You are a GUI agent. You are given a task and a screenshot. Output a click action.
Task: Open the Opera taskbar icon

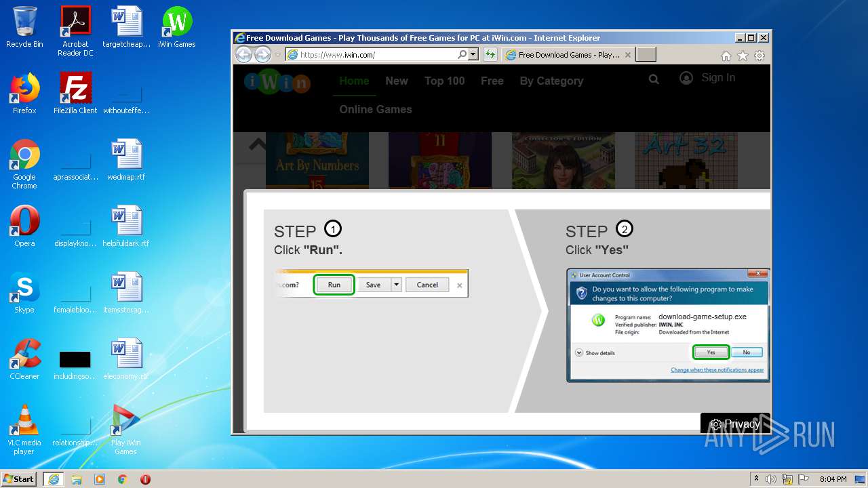pos(145,479)
